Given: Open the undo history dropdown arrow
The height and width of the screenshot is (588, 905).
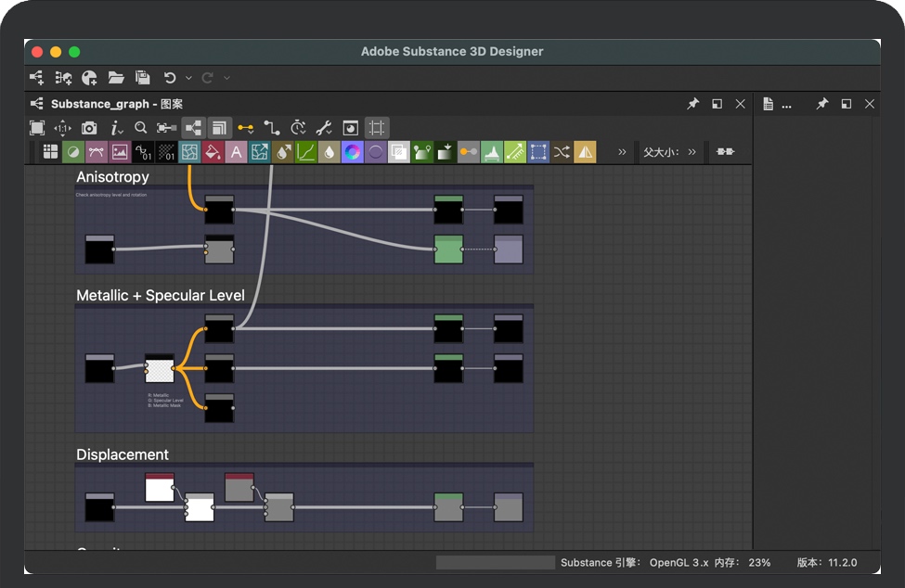Looking at the screenshot, I should pos(188,78).
